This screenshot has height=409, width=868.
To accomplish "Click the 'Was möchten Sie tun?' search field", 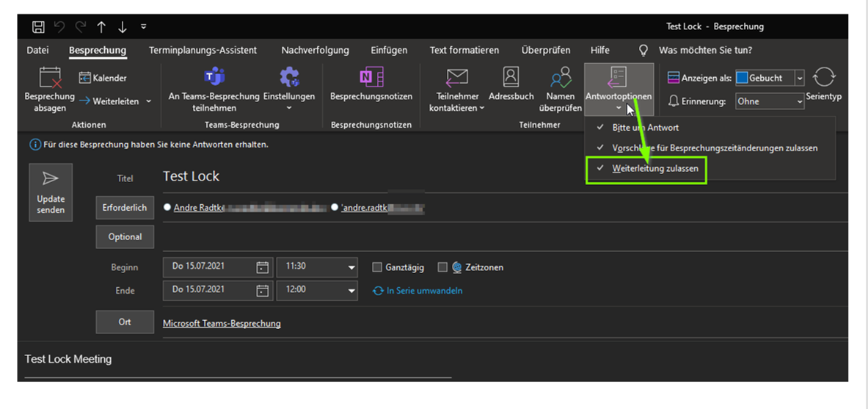I will tap(705, 51).
